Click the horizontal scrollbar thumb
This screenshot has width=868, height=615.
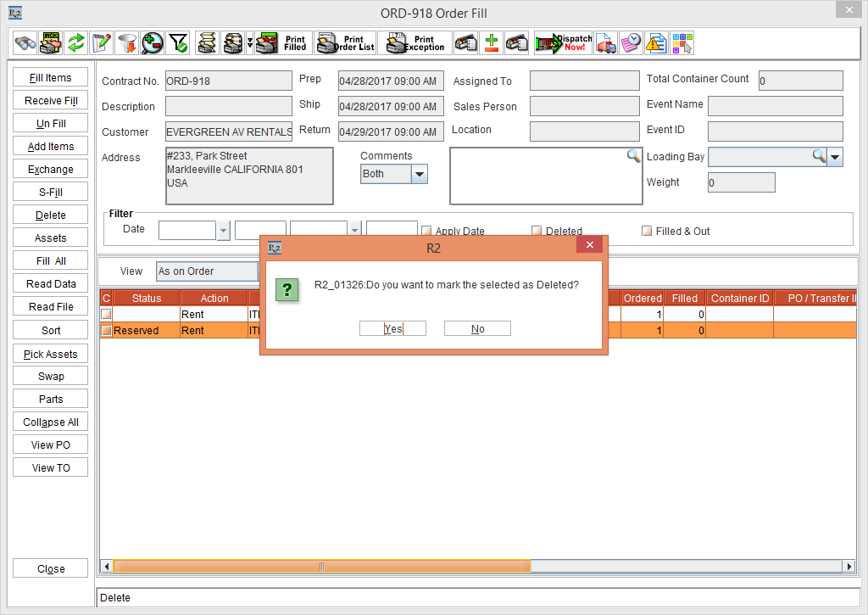click(321, 566)
